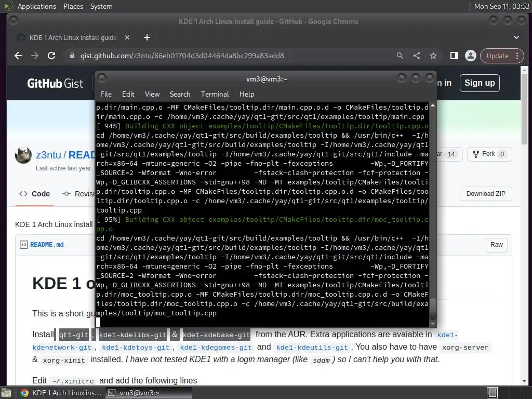Open Chrome side panel icon
Viewport: 532px width, 399px height.
coord(454,56)
